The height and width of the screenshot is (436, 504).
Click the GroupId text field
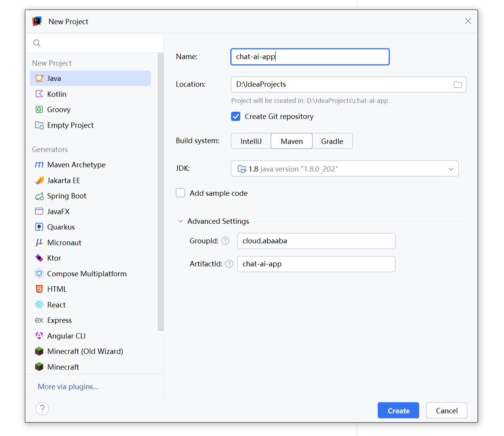pos(316,241)
